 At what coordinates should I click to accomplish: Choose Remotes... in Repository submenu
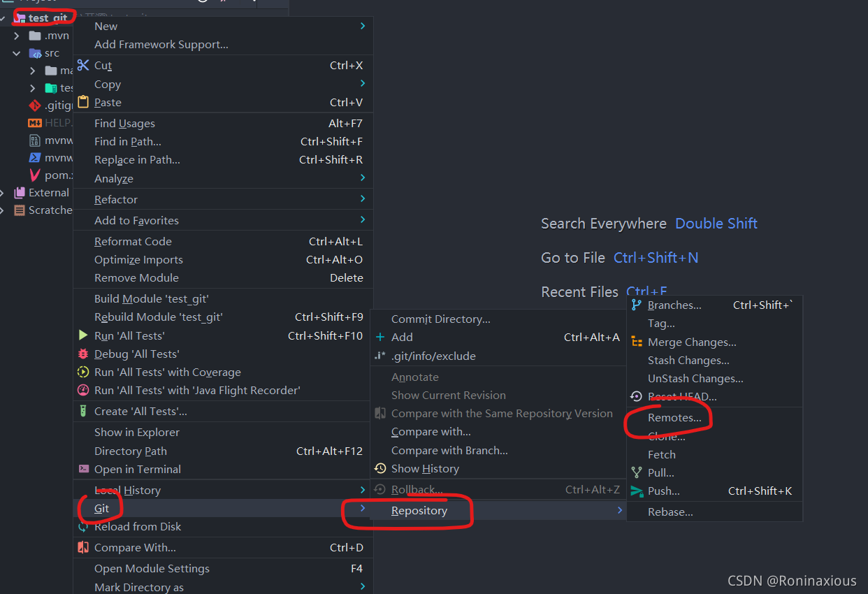tap(714, 417)
